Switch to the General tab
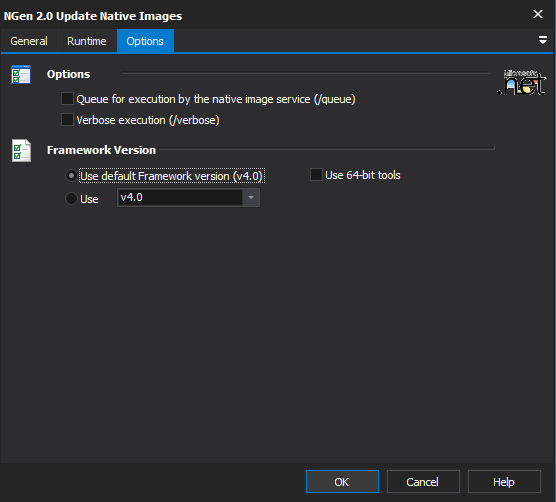Image resolution: width=556 pixels, height=502 pixels. (29, 41)
